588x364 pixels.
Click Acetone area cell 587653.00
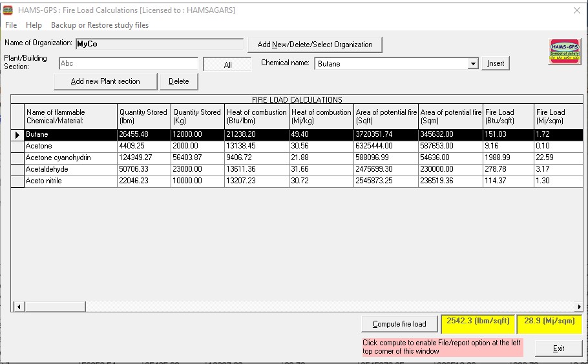[451, 146]
